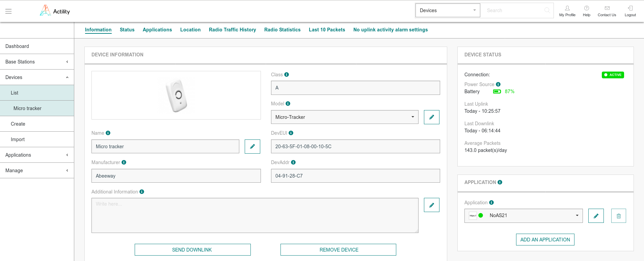
Task: Click the Micro tracker device thumbnail image
Action: [x=176, y=95]
